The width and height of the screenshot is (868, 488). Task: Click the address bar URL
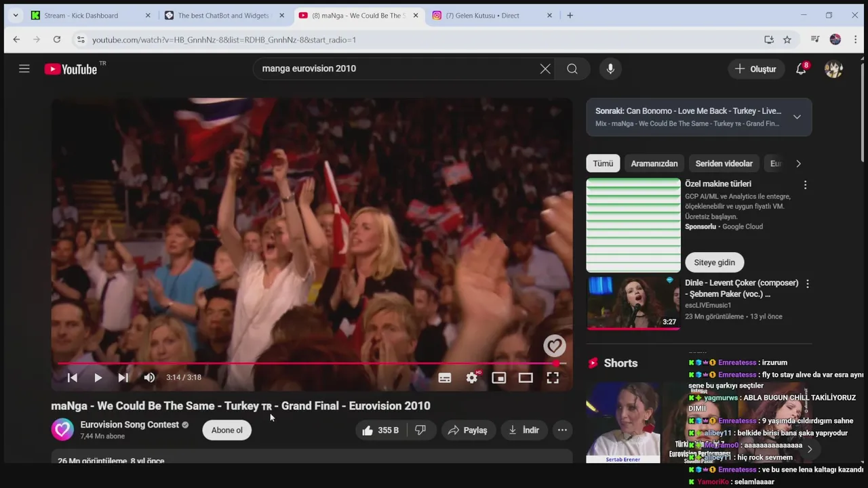(224, 40)
